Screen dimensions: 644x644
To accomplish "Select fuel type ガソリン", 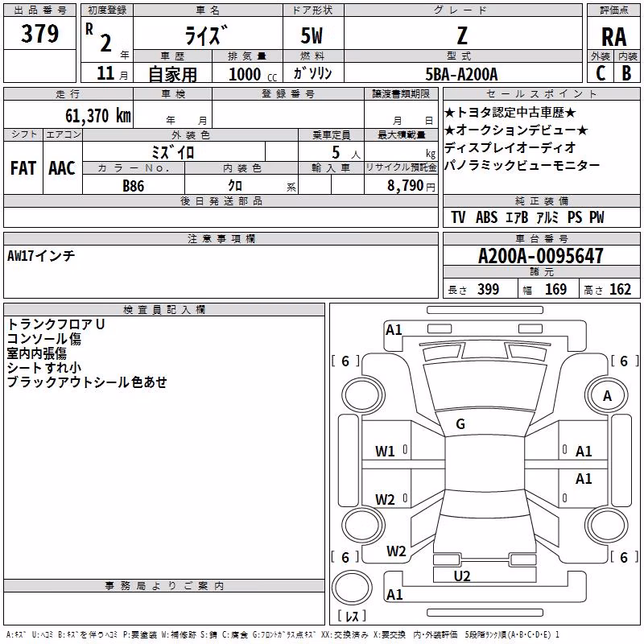I will click(x=312, y=73).
